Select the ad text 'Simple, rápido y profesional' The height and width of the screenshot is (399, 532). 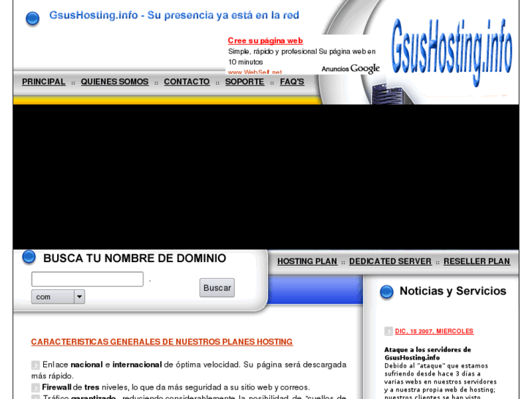click(x=272, y=52)
